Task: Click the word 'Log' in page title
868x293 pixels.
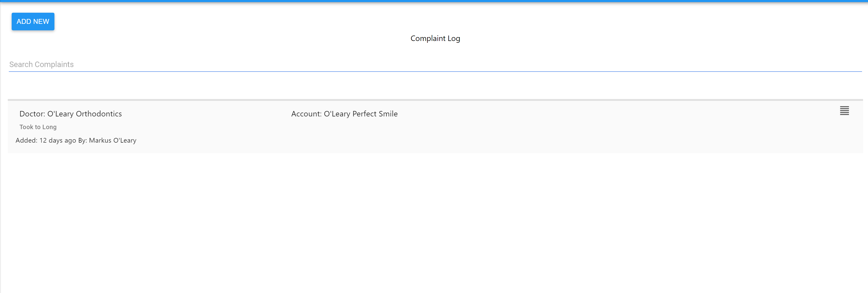Action: click(454, 38)
